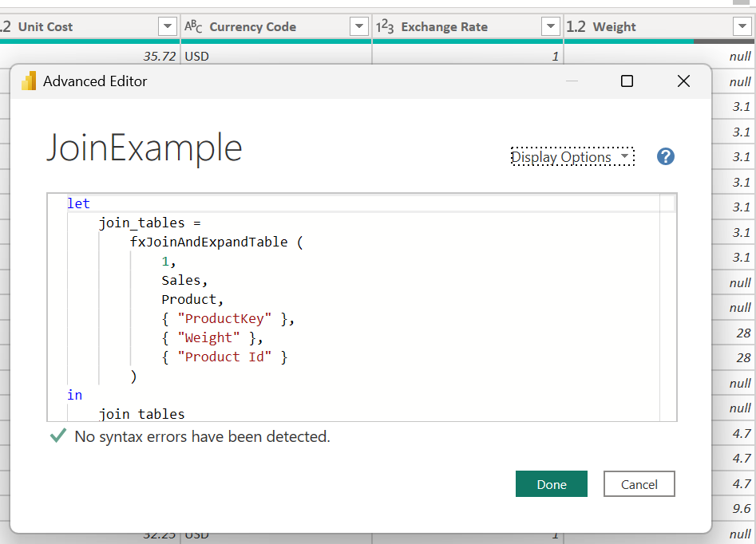This screenshot has width=756, height=544.
Task: Place cursor on the "ProductKey" string in code
Action: pos(224,319)
